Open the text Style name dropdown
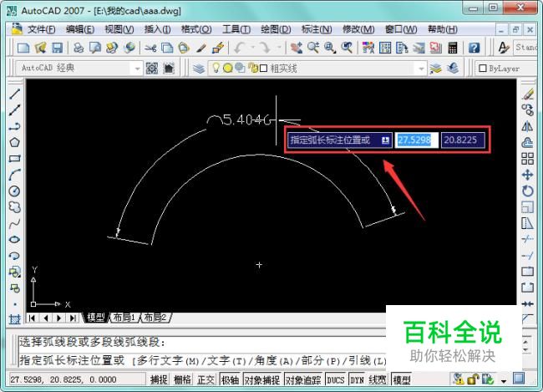Image resolution: width=543 pixels, height=392 pixels. (525, 47)
